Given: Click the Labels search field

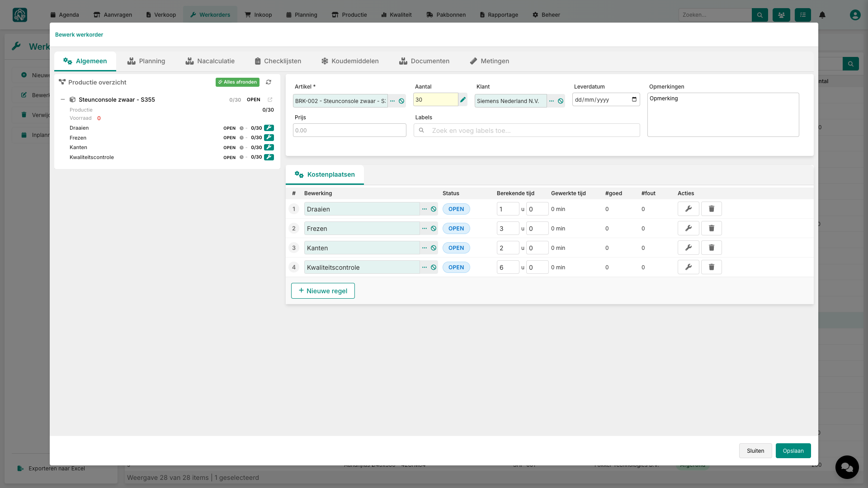Looking at the screenshot, I should click(x=527, y=131).
